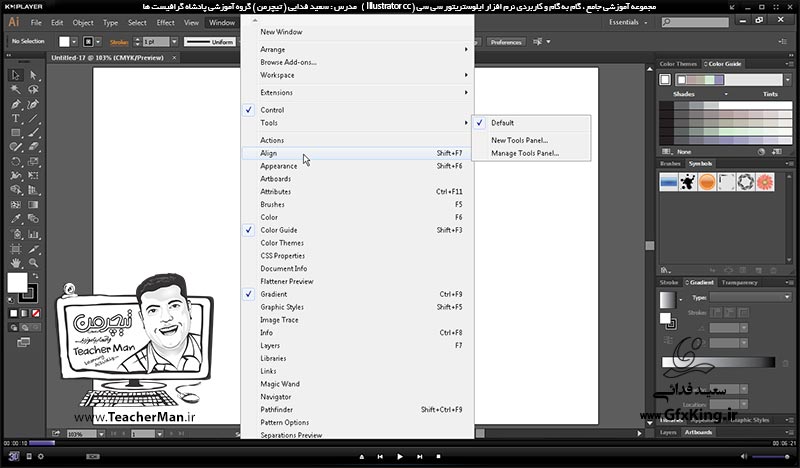Screen dimensions: 800x468
Task: Open the File menu
Action: [x=36, y=22]
